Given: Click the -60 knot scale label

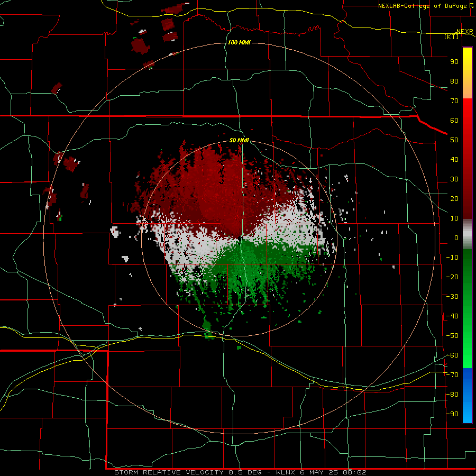Looking at the screenshot, I should 452,355.
